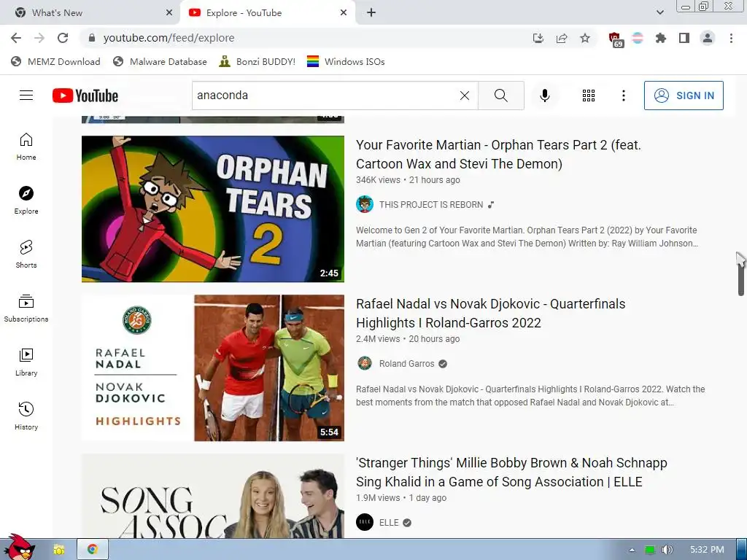Click the verified badge next to Roland Garros
Screen dimensions: 747x560
click(443, 364)
